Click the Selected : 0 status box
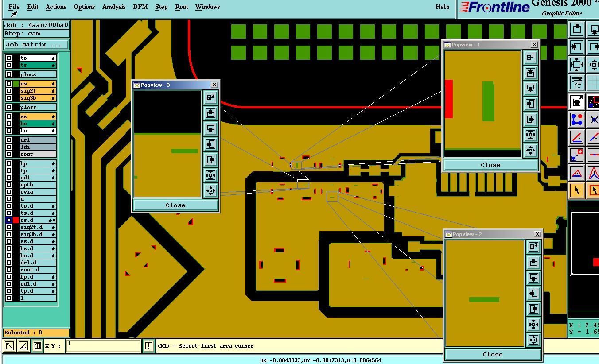599x364 pixels. 36,333
